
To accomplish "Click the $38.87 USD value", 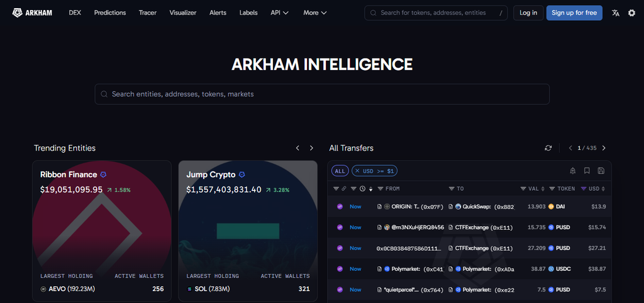I will click(x=597, y=269).
